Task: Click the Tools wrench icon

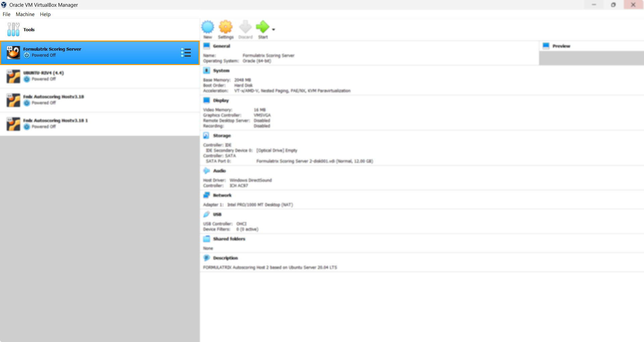Action: pyautogui.click(x=13, y=30)
